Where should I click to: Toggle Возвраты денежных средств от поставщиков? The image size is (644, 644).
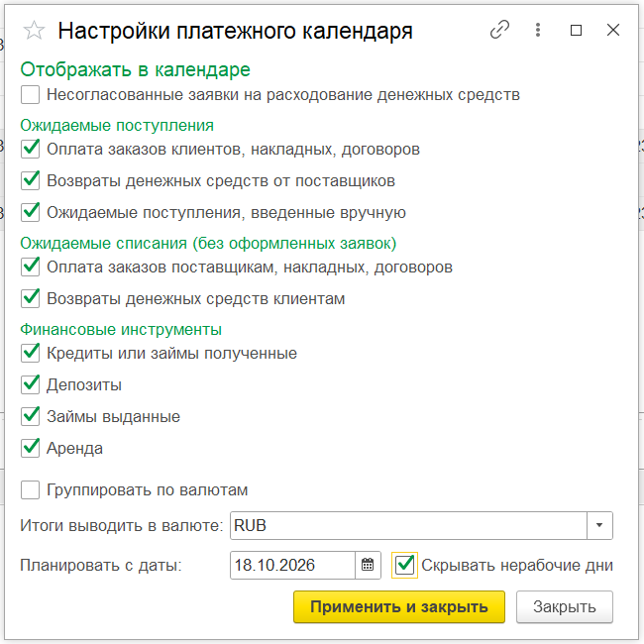coord(30,180)
